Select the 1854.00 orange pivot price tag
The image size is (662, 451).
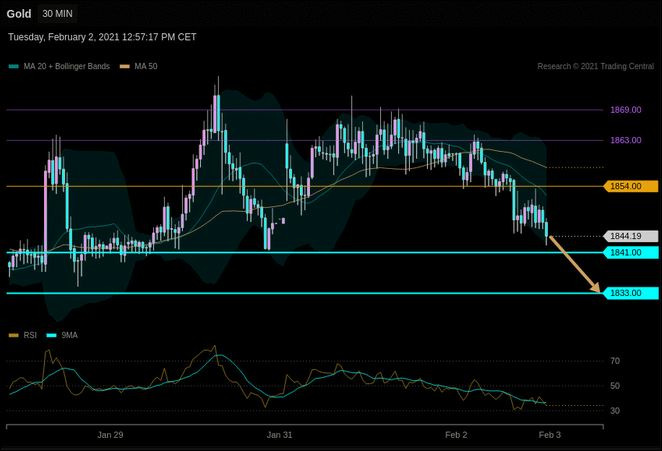(x=631, y=186)
